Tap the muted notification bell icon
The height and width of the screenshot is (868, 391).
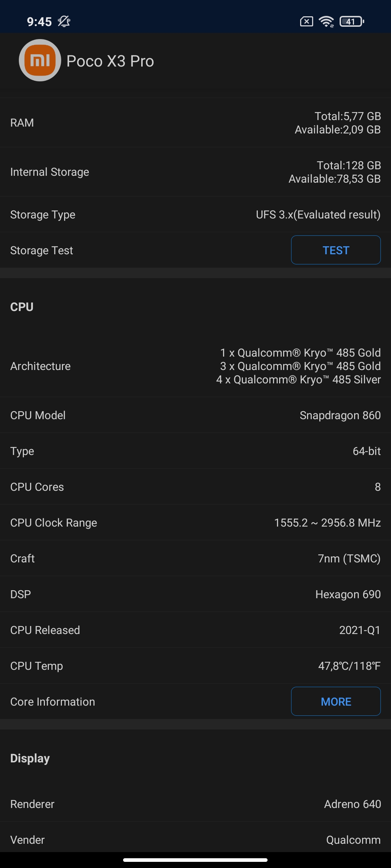point(64,21)
